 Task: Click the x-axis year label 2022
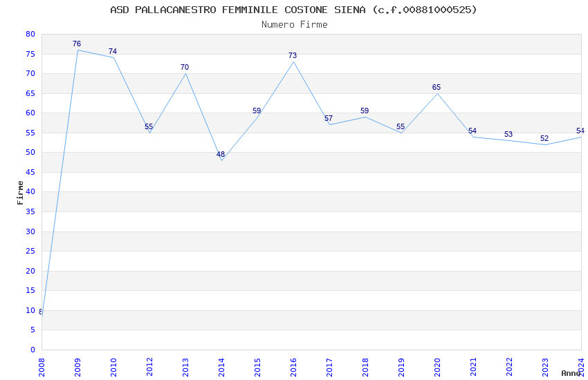(x=510, y=368)
